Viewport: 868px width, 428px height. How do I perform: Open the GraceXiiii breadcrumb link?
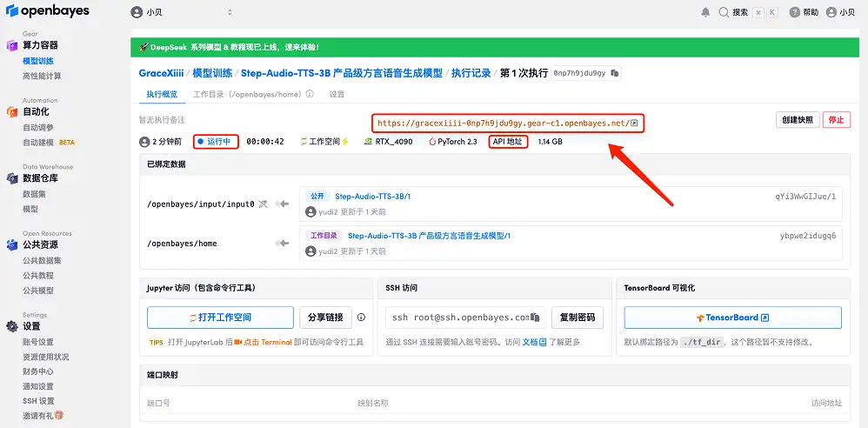click(161, 73)
